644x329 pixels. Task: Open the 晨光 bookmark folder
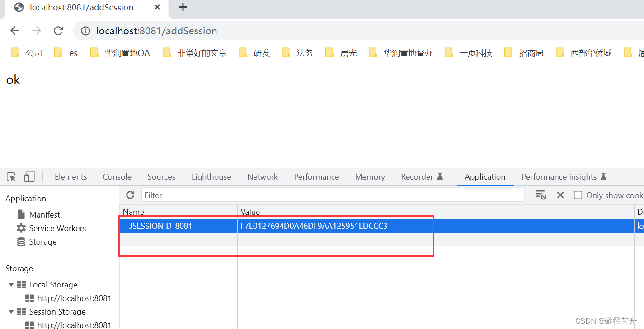[341, 53]
